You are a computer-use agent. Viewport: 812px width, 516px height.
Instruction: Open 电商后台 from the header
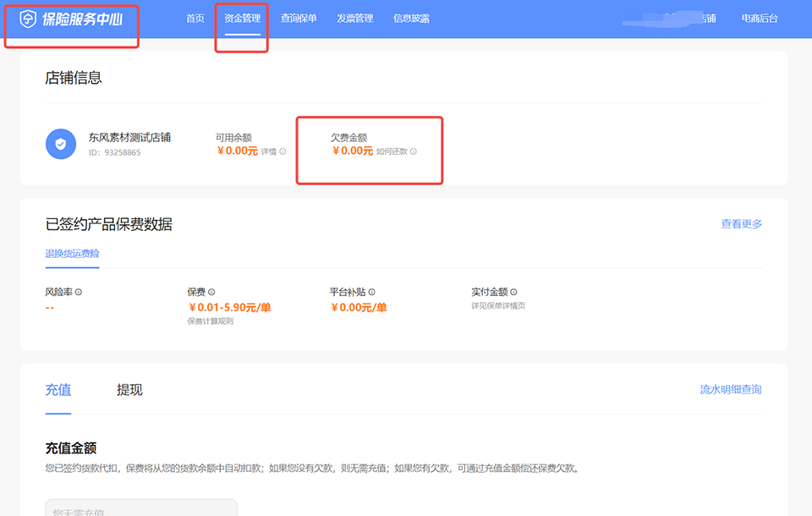pos(759,19)
